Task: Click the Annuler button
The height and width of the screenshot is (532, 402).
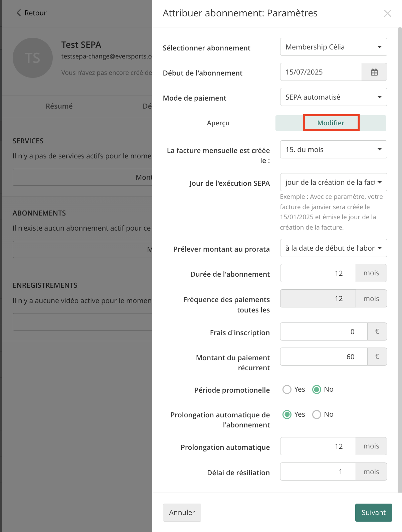Action: point(182,512)
